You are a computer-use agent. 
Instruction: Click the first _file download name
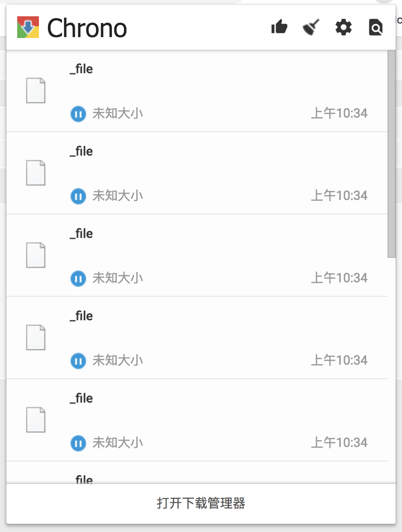click(x=81, y=69)
